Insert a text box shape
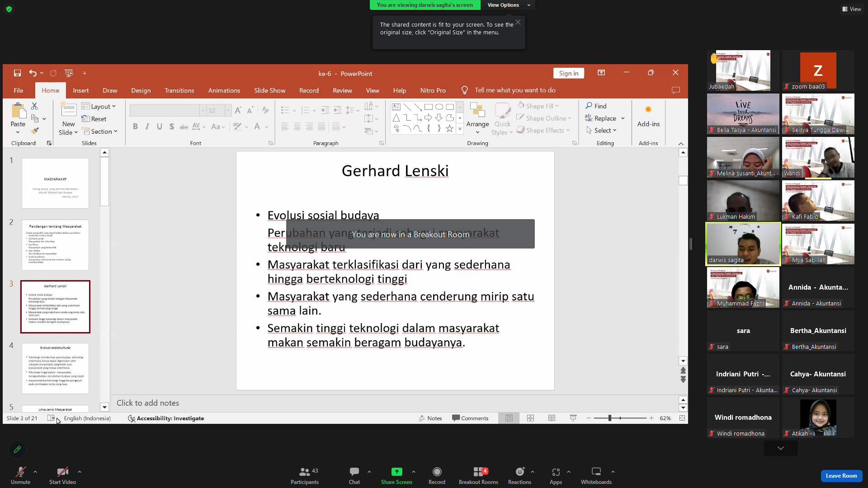The height and width of the screenshot is (488, 868). pyautogui.click(x=396, y=107)
